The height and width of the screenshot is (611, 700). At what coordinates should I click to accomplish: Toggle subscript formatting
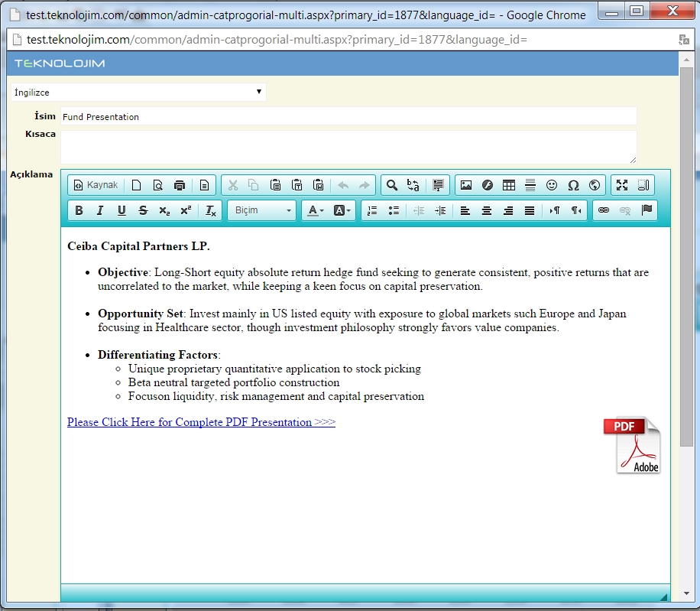pyautogui.click(x=164, y=210)
